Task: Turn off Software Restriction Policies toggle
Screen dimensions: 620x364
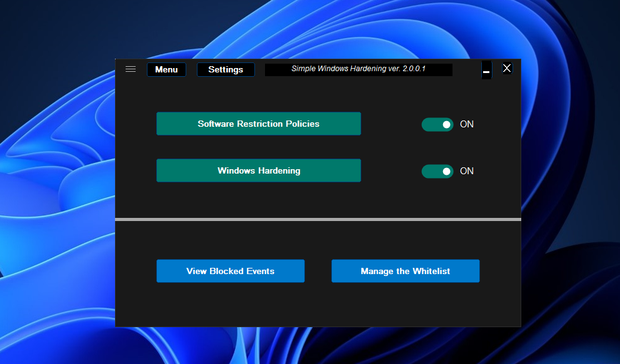Action: coord(437,124)
